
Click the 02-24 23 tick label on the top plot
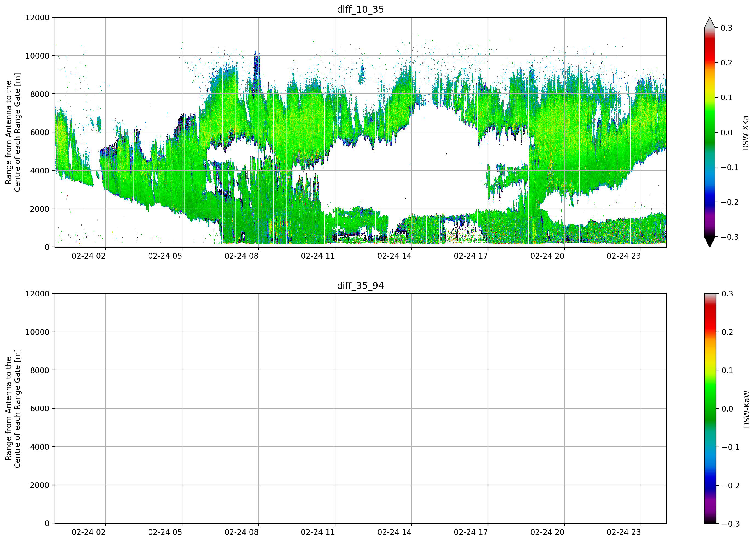point(624,256)
